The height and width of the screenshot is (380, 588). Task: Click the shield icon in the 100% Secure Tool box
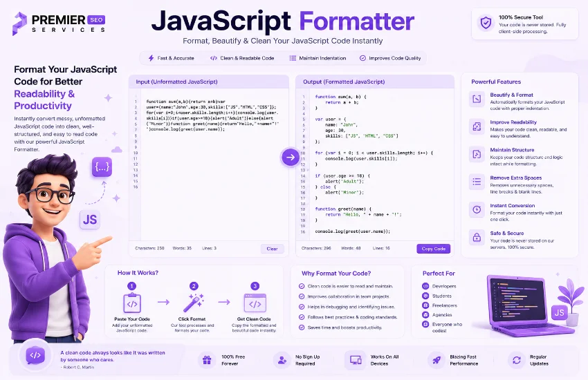pyautogui.click(x=486, y=23)
